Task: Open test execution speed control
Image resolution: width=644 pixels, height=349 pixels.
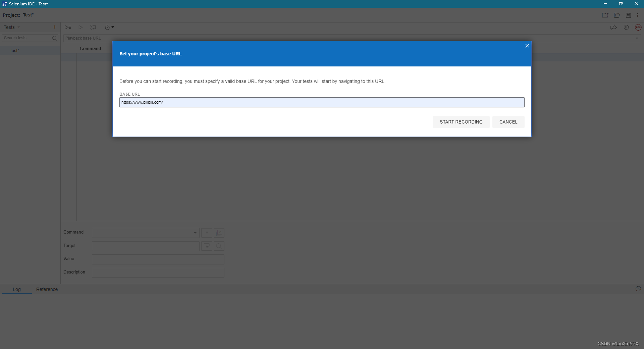Action: coord(109,27)
